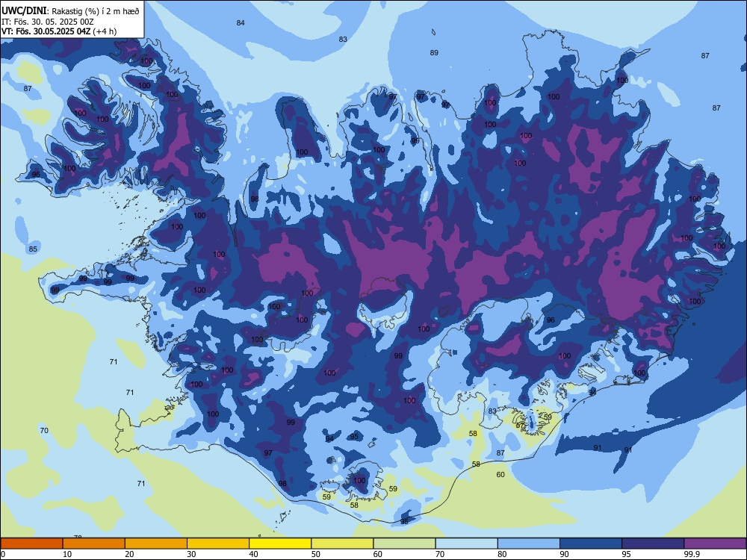This screenshot has height=560, width=747.
Task: Select the 'Rakastig (%) í 2 m hæð' label
Action: pos(96,11)
